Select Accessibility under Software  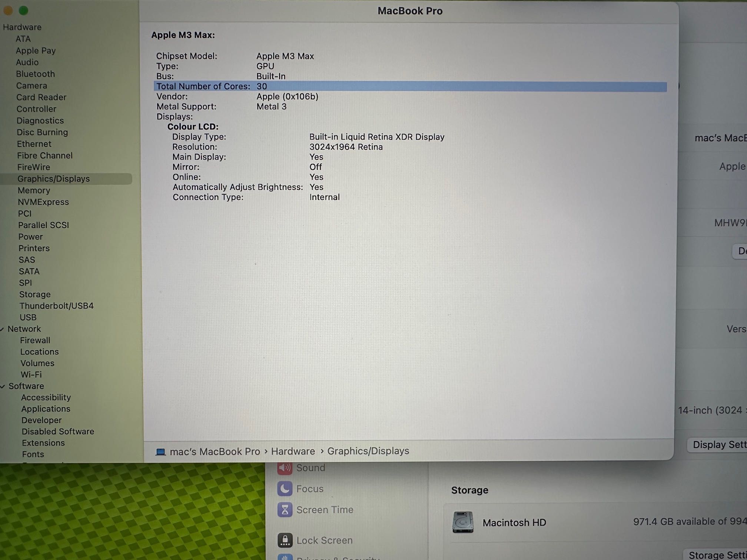coord(46,397)
